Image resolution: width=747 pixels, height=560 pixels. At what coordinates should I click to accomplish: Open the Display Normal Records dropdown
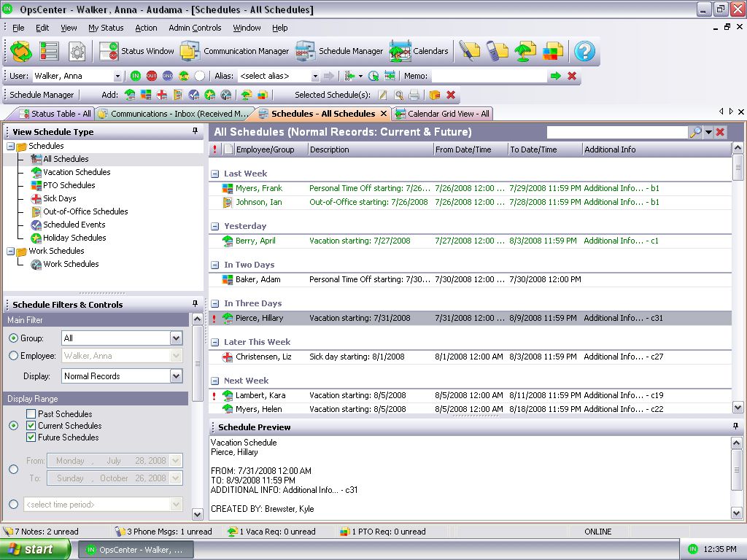click(176, 376)
